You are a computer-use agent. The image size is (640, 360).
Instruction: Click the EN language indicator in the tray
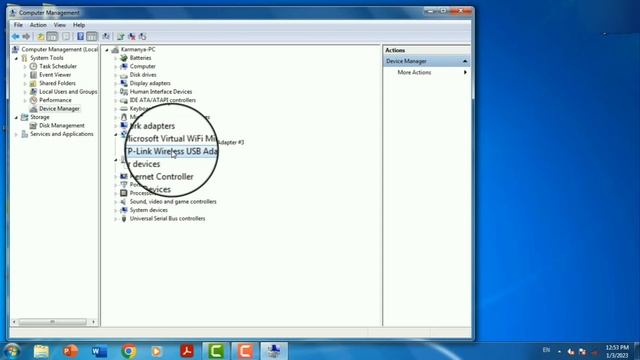[x=546, y=350]
